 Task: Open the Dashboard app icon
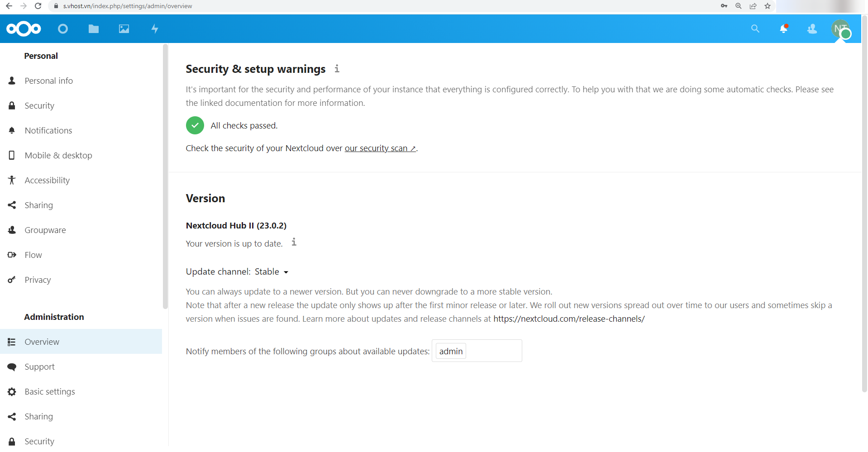(63, 29)
